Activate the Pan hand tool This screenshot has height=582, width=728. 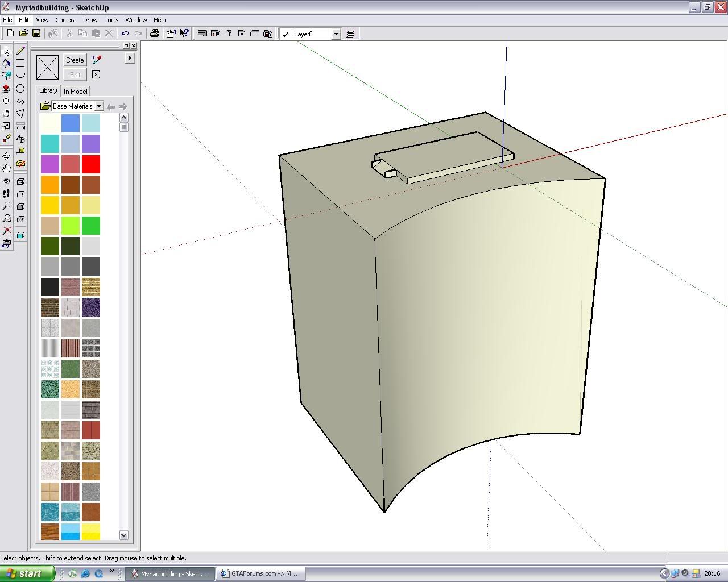click(6, 168)
